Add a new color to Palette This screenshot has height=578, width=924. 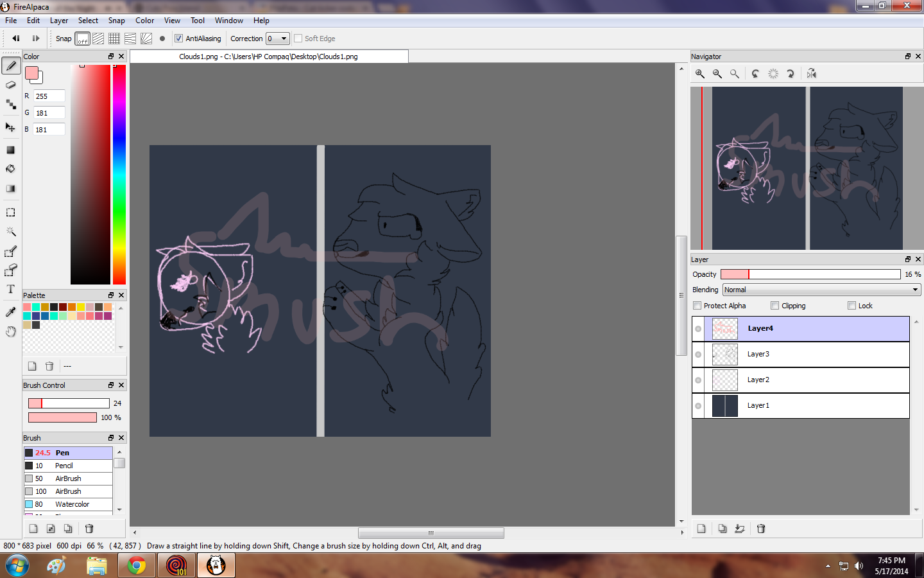coord(32,366)
